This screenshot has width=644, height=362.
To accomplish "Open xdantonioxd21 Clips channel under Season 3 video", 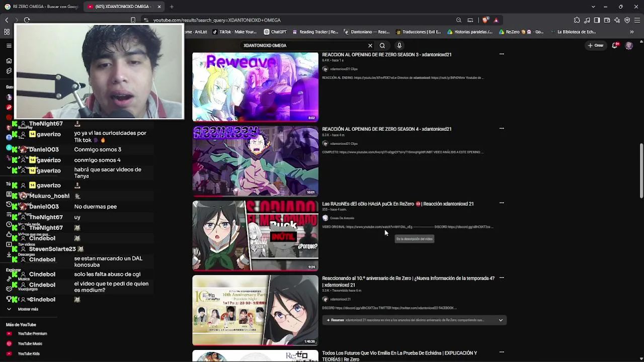I will click(x=344, y=69).
